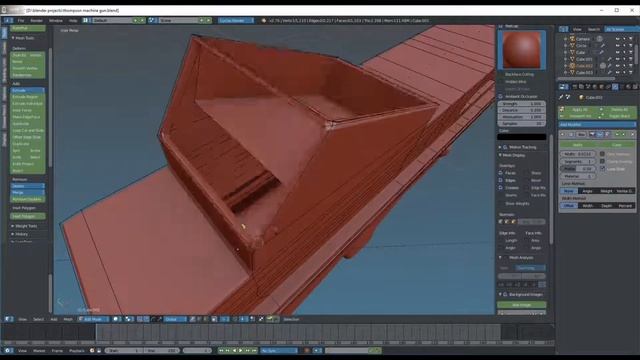Image resolution: width=640 pixels, height=360 pixels.
Task: Select the Width width method
Action: 587,206
